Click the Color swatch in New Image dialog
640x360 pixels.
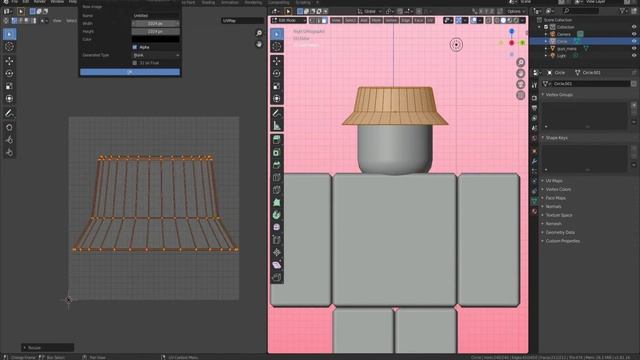coord(156,39)
